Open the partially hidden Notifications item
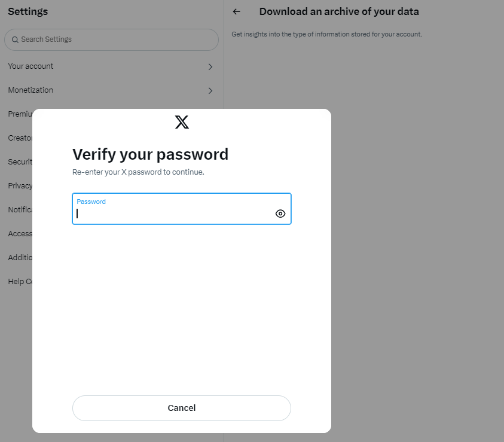Image resolution: width=504 pixels, height=442 pixels. (x=20, y=210)
